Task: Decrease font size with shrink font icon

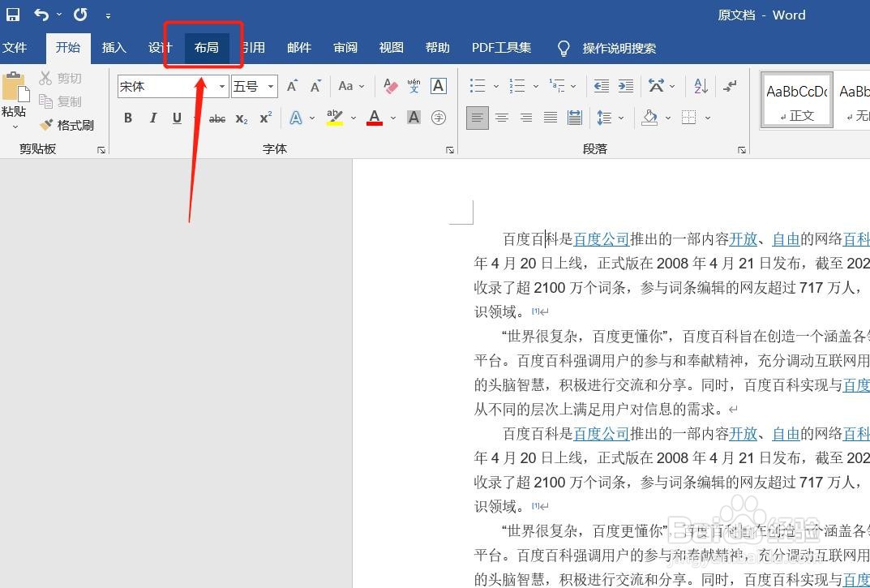Action: point(315,86)
